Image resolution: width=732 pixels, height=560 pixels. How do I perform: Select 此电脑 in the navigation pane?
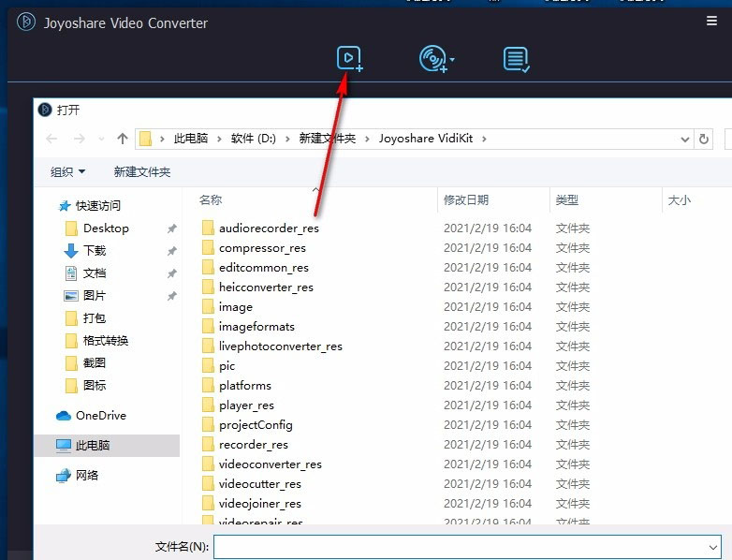92,446
